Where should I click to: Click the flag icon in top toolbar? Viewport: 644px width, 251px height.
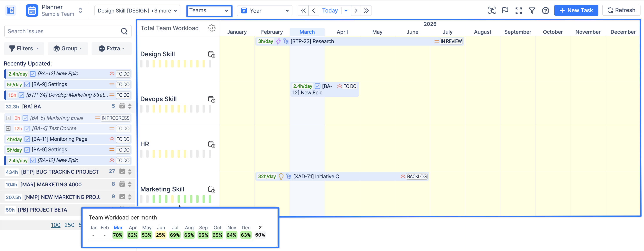pyautogui.click(x=505, y=11)
